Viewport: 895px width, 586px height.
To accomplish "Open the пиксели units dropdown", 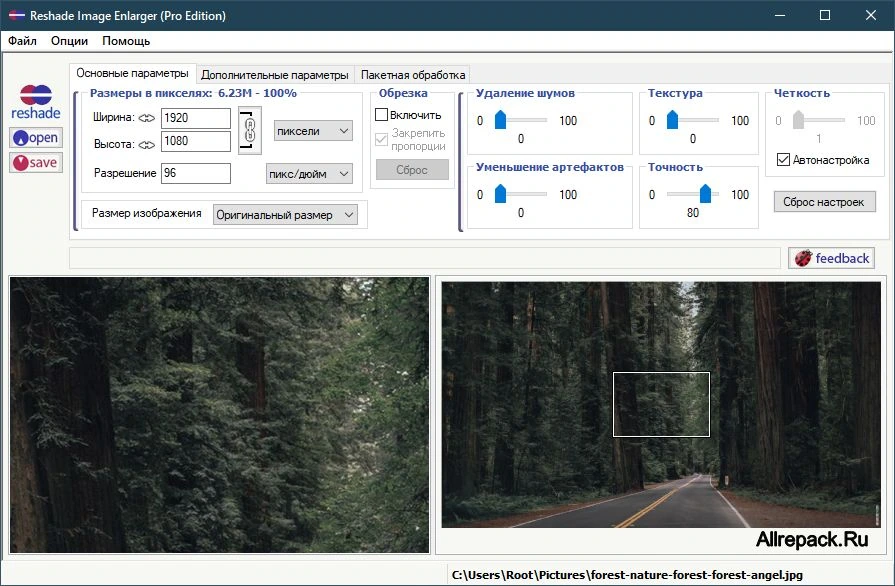I will [313, 131].
